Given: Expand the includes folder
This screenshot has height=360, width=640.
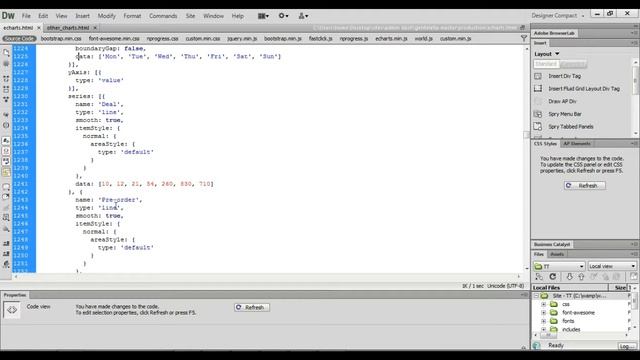Looking at the screenshot, I should [544, 329].
